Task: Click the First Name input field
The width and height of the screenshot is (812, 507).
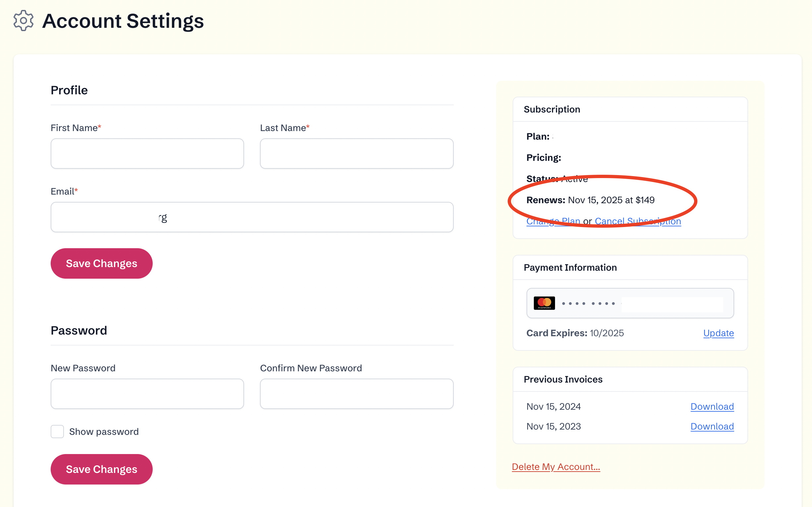Action: [x=147, y=154]
